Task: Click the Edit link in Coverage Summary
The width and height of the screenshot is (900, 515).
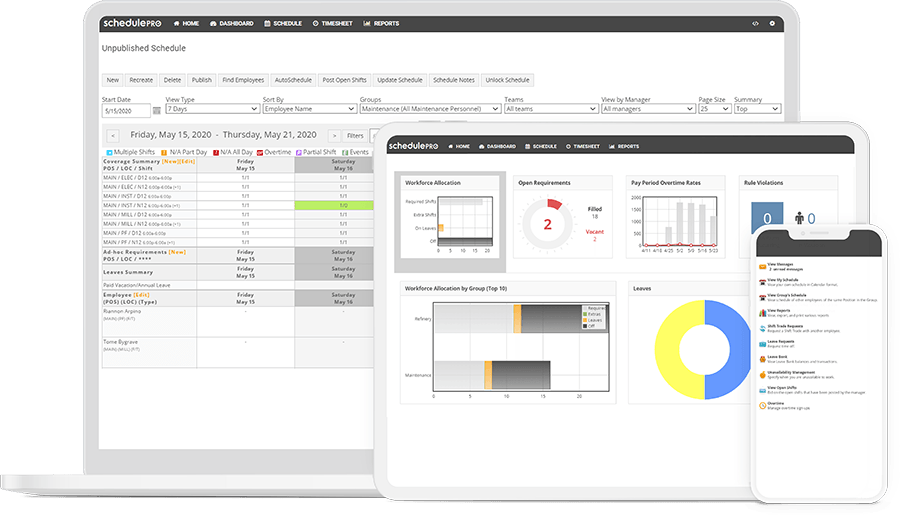Action: point(188,162)
